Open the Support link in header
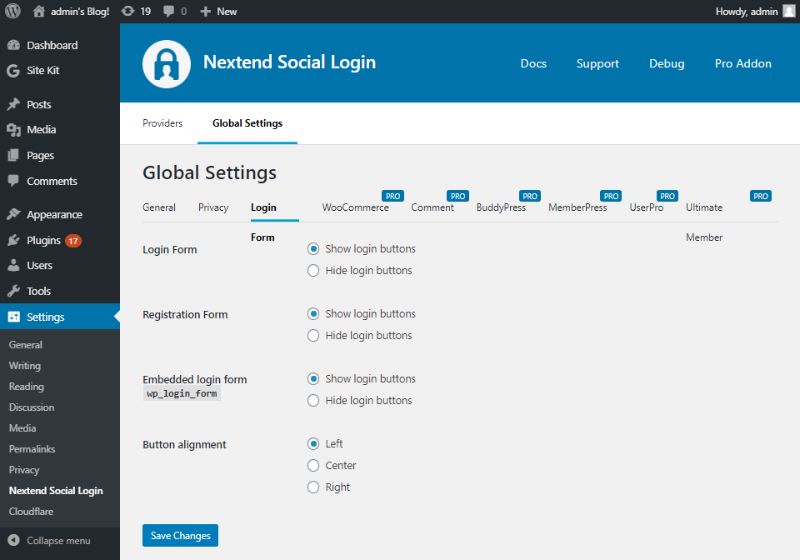Viewport: 800px width, 560px height. point(597,64)
